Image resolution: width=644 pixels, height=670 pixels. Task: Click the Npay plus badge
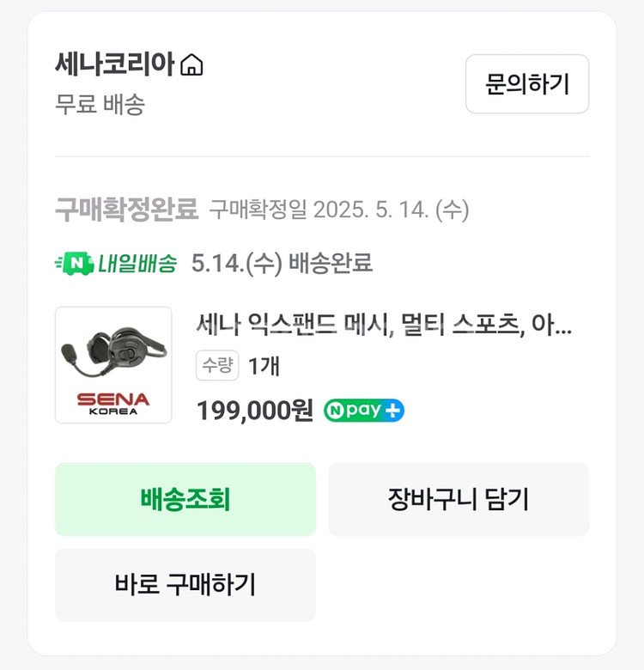click(x=364, y=411)
